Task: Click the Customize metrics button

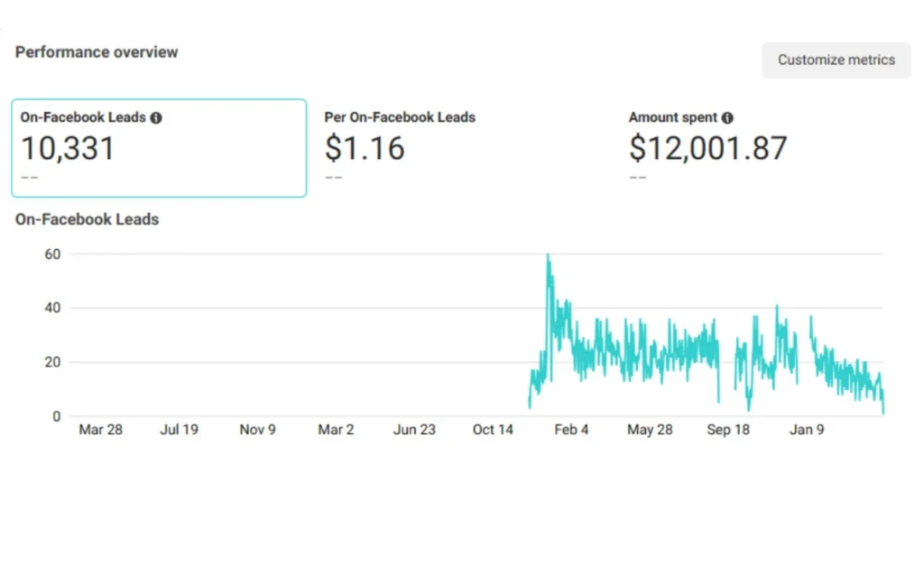Action: (x=836, y=60)
